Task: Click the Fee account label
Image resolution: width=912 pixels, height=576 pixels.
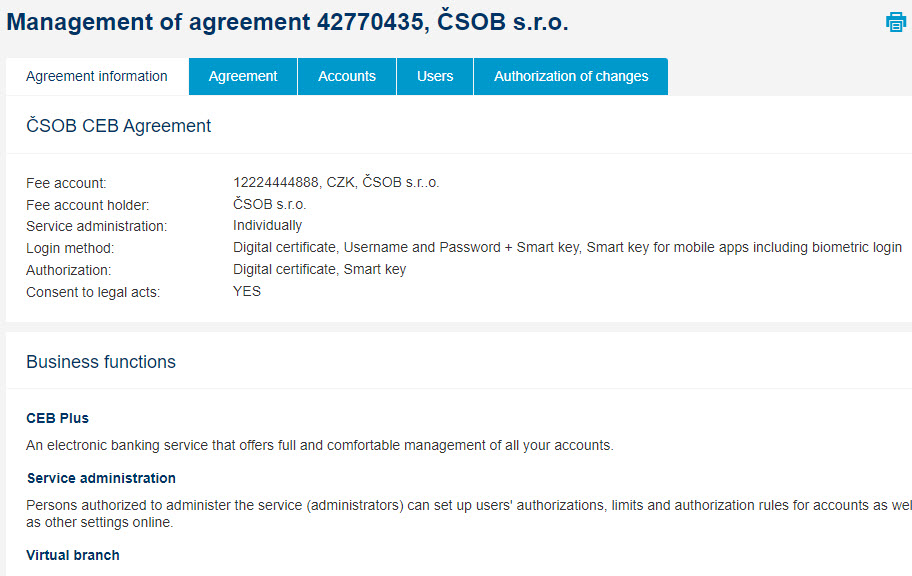Action: click(66, 183)
